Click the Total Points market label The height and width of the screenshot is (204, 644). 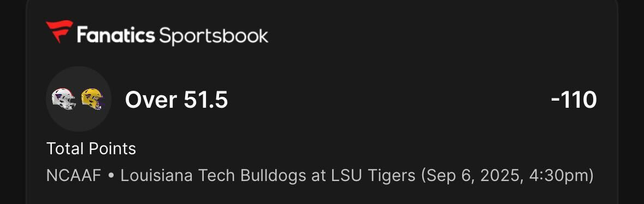click(x=91, y=148)
